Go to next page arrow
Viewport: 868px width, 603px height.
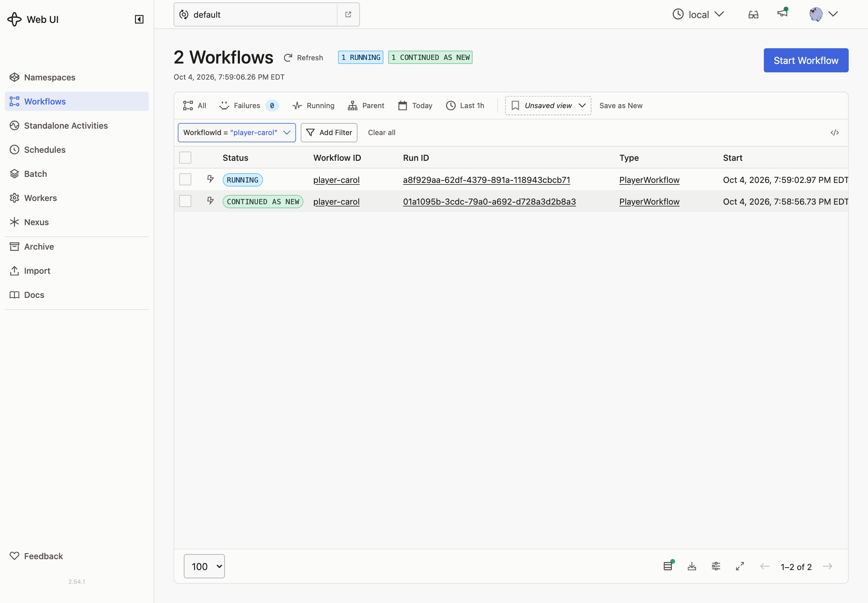[x=828, y=566]
